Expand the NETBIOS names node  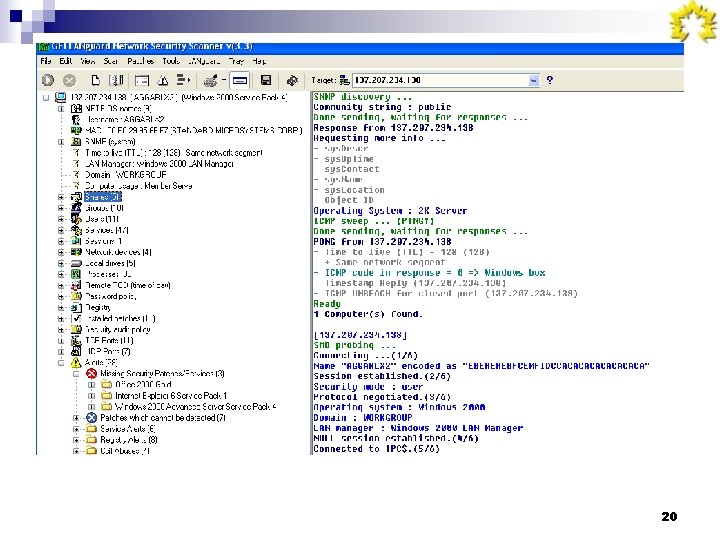(61, 109)
